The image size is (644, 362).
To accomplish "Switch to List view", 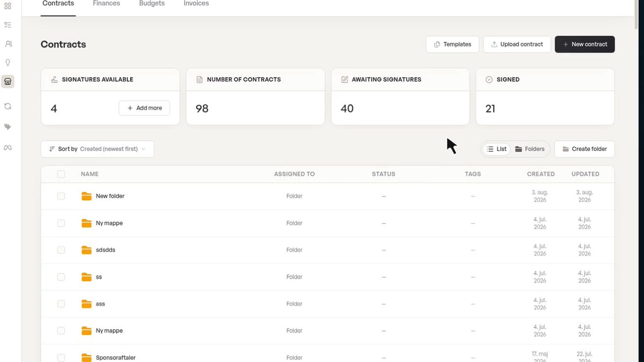I will point(496,149).
